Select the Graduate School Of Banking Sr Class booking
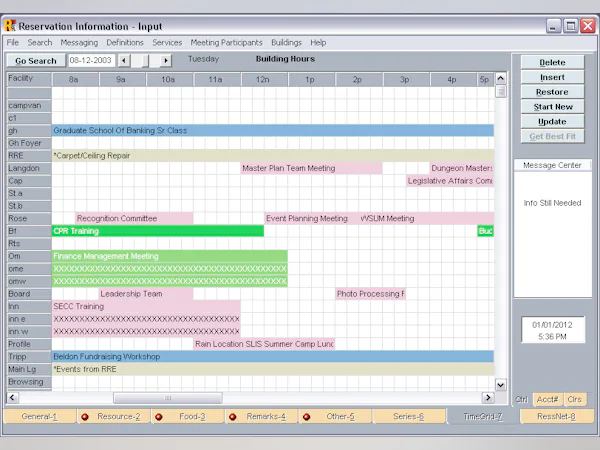Image resolution: width=600 pixels, height=450 pixels. 273,130
